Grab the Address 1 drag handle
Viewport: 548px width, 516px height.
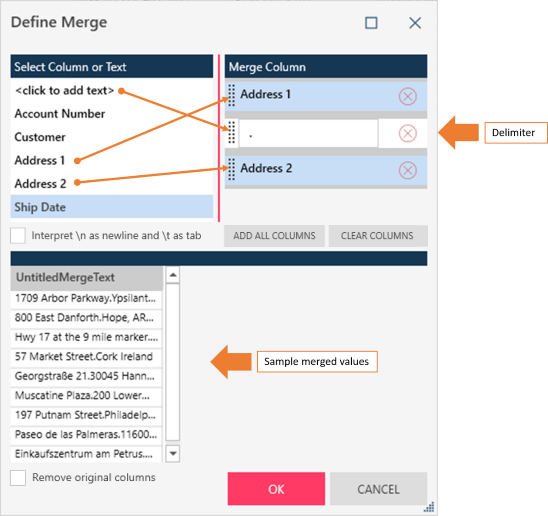tap(231, 95)
